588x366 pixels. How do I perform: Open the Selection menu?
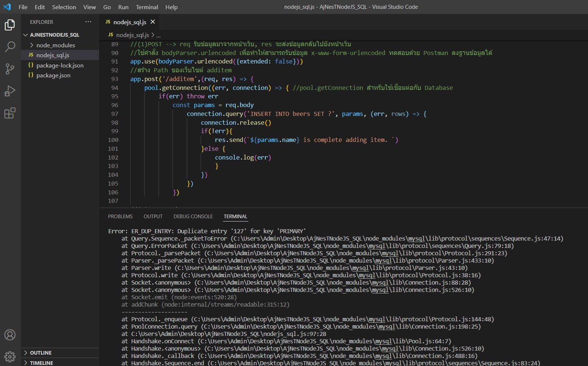(x=64, y=7)
